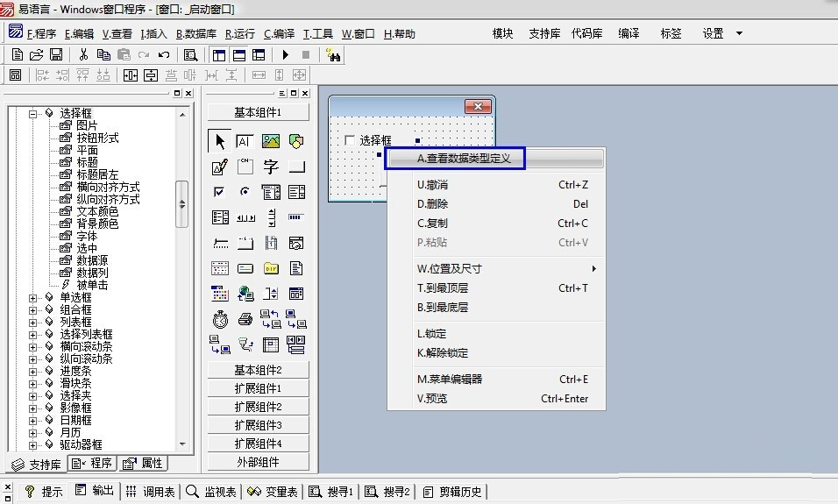Click the tree scrollbar down arrow

pos(182,444)
